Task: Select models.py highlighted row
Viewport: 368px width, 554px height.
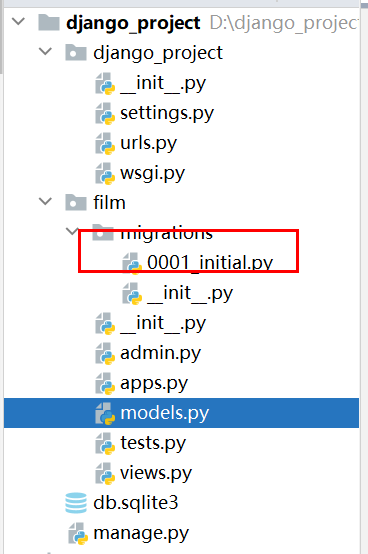Action: pyautogui.click(x=182, y=413)
